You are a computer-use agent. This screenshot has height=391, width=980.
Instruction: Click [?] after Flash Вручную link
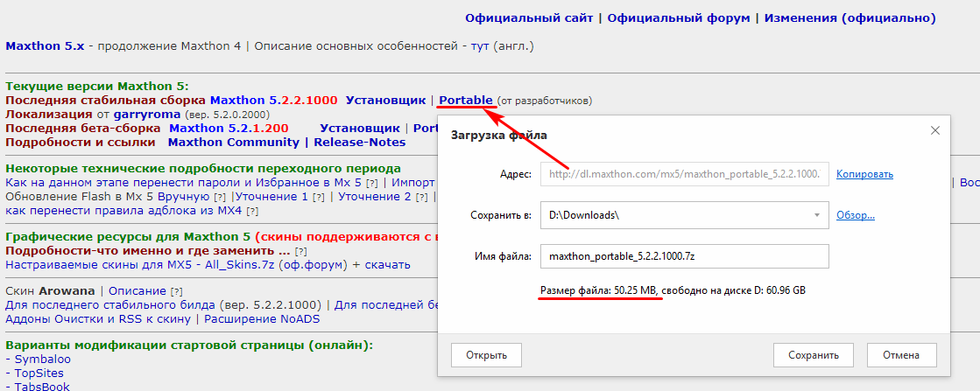[219, 198]
